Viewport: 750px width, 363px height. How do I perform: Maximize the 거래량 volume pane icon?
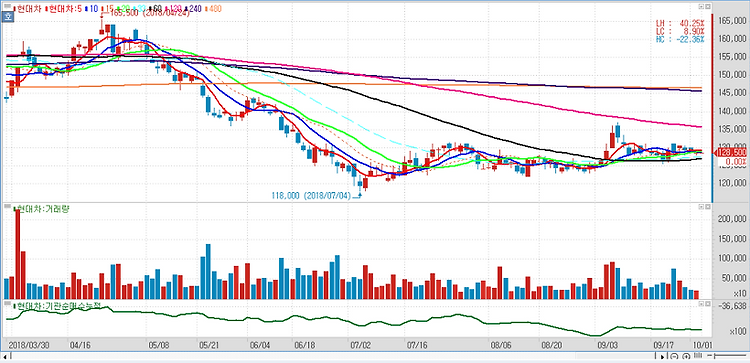coord(707,207)
